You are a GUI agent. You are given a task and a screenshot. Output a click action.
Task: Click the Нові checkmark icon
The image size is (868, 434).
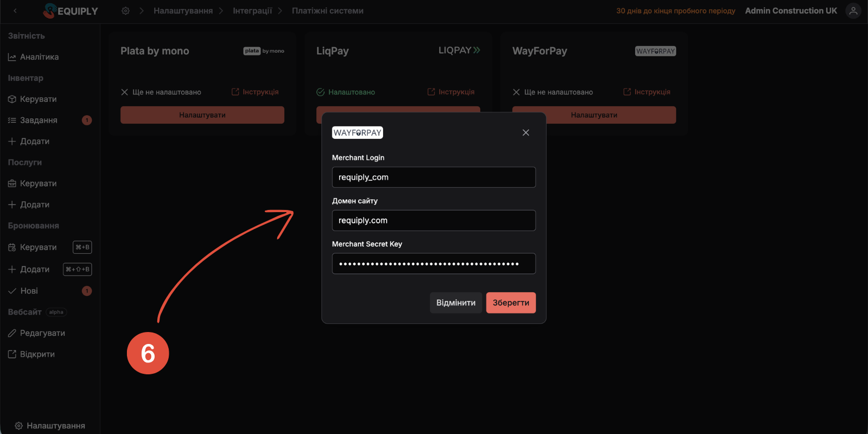point(12,291)
